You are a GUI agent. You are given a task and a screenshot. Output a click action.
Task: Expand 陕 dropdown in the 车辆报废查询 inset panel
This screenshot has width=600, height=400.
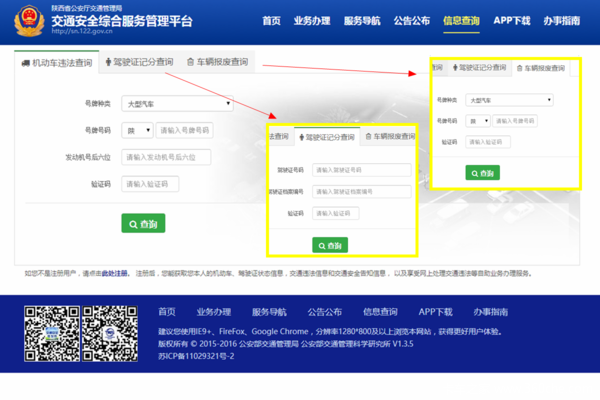coord(478,121)
